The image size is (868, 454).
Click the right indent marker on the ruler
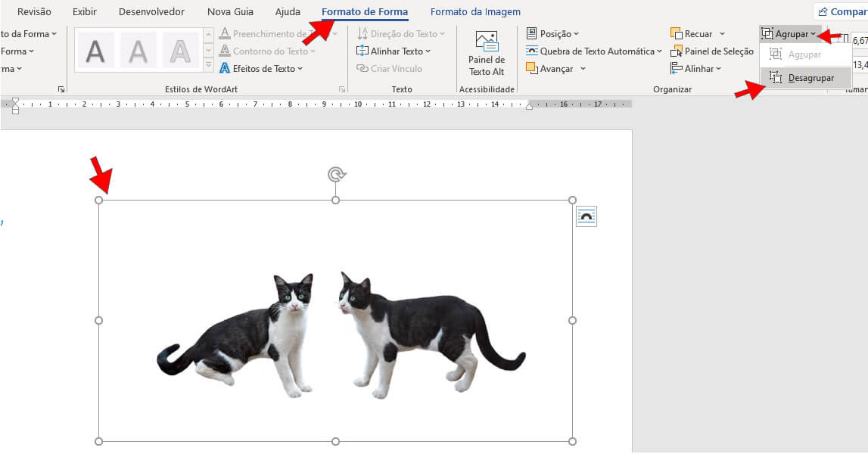coord(529,106)
